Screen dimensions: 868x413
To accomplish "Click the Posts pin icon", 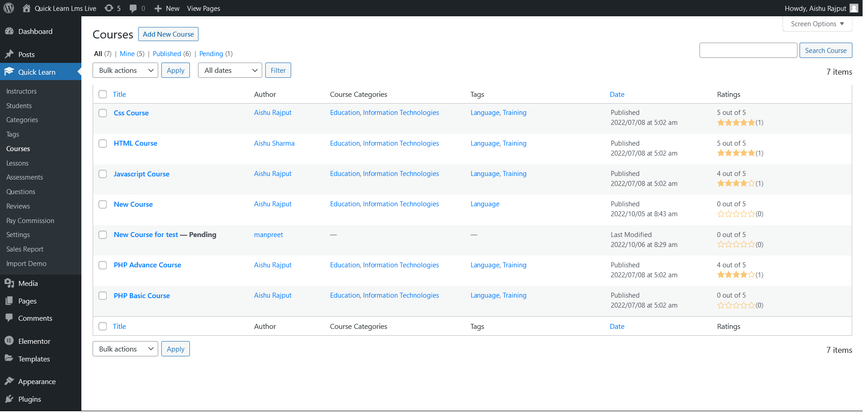I will (9, 54).
